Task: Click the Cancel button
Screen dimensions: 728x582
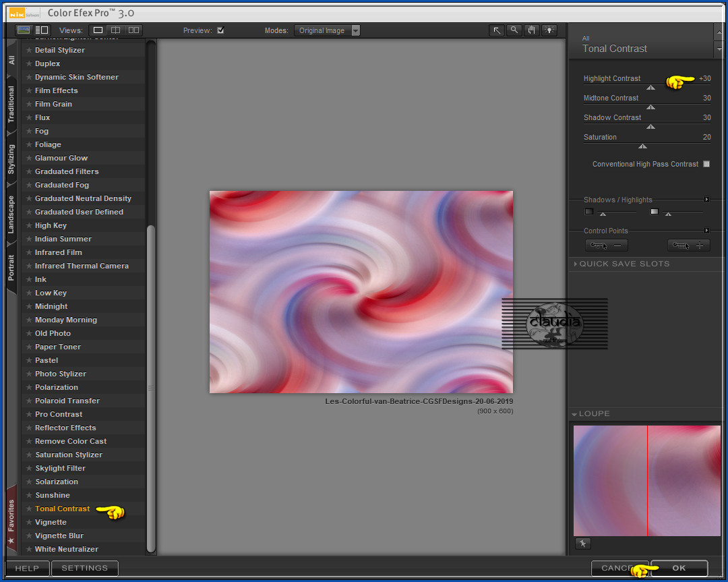Action: [620, 568]
